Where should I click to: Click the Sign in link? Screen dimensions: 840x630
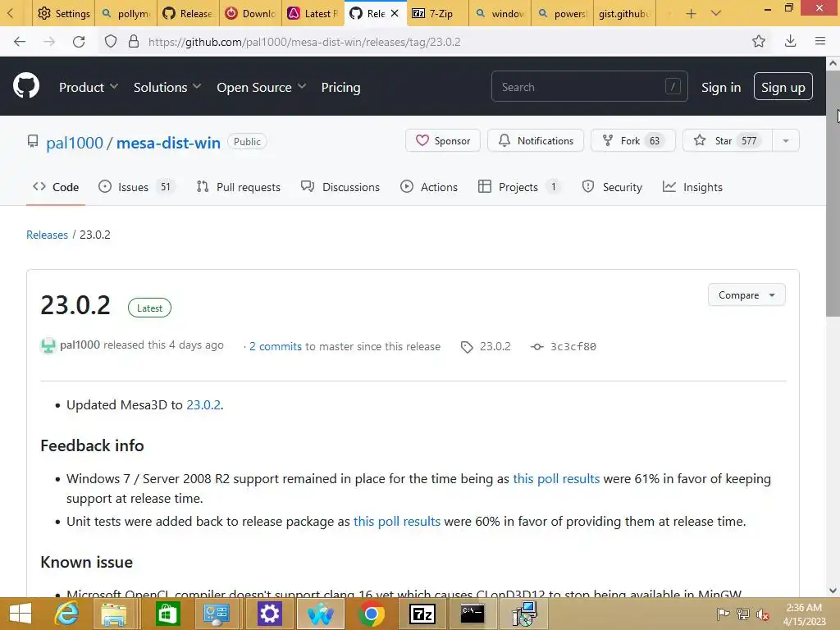point(721,87)
